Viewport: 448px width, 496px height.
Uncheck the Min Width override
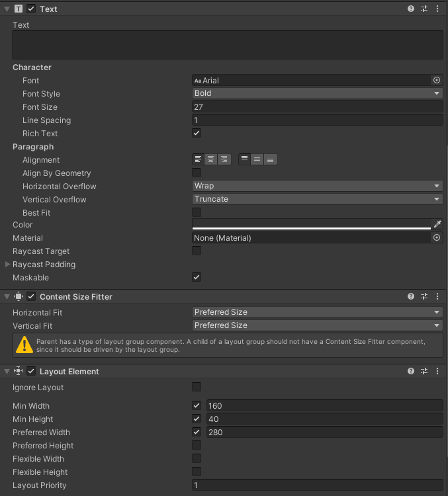(197, 405)
